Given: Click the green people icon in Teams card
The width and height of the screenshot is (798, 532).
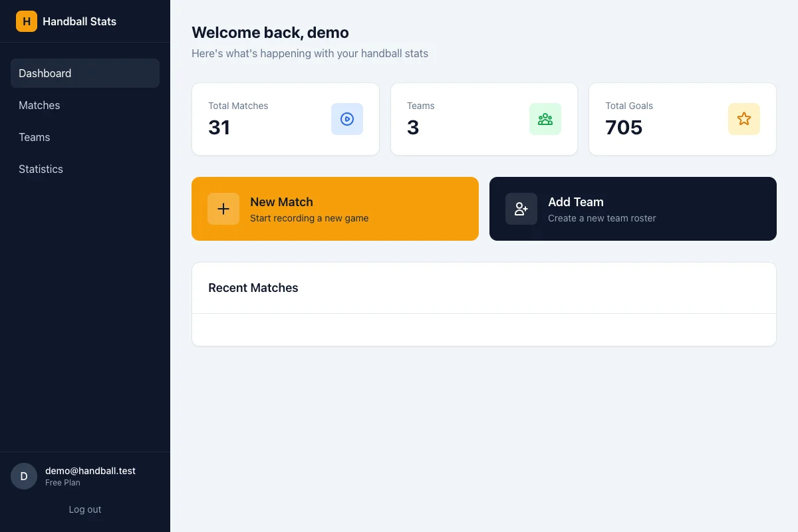Looking at the screenshot, I should (x=545, y=119).
